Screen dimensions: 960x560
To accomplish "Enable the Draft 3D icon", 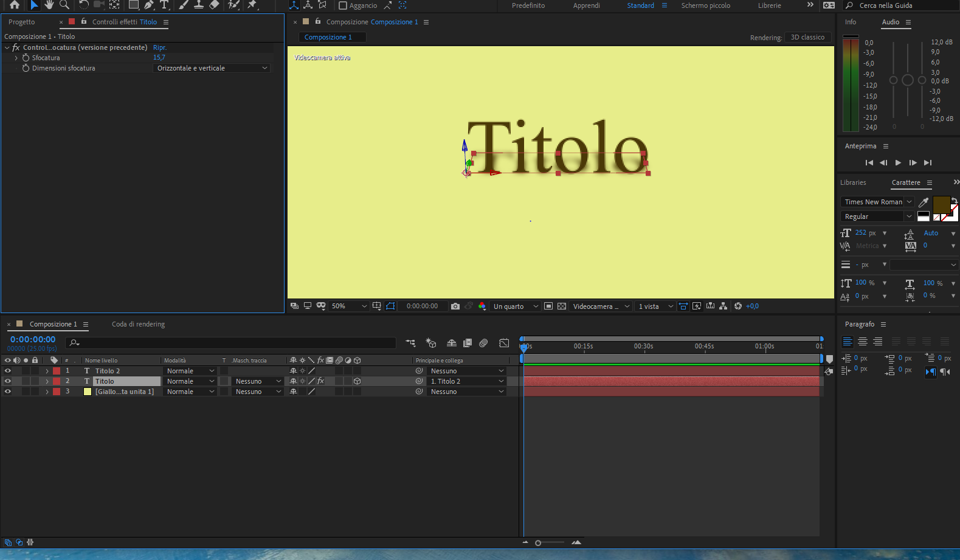I will point(431,343).
